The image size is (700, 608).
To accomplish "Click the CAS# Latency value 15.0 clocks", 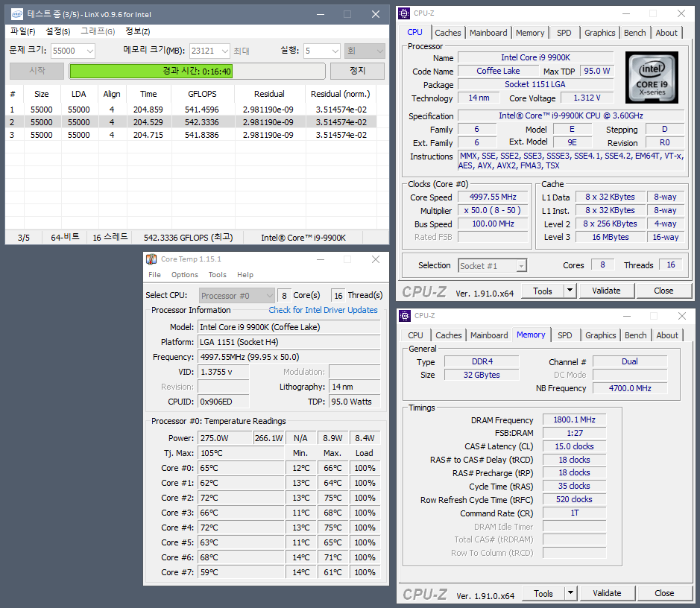I will 575,446.
